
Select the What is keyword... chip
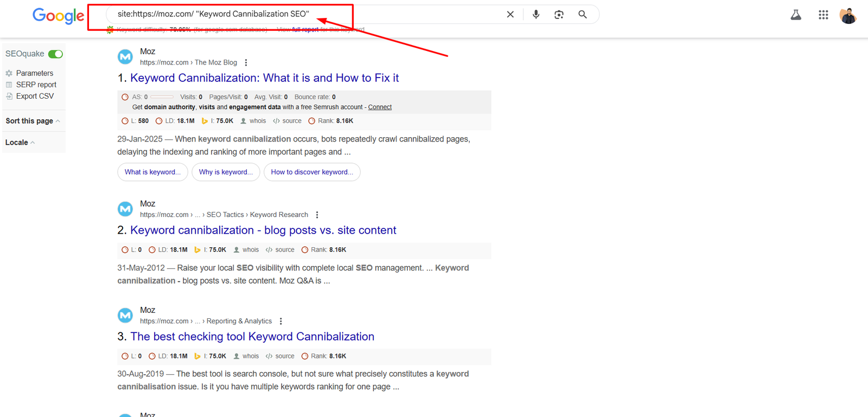pos(152,172)
